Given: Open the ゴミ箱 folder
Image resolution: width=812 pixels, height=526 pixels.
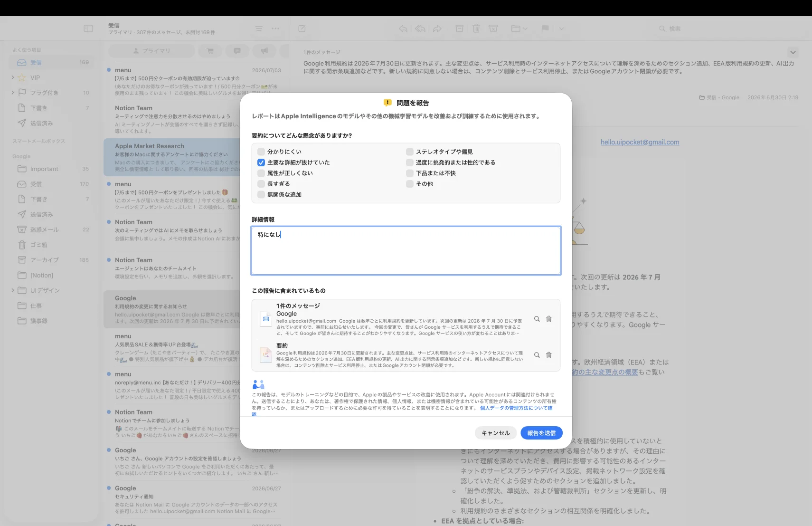Looking at the screenshot, I should click(52, 245).
